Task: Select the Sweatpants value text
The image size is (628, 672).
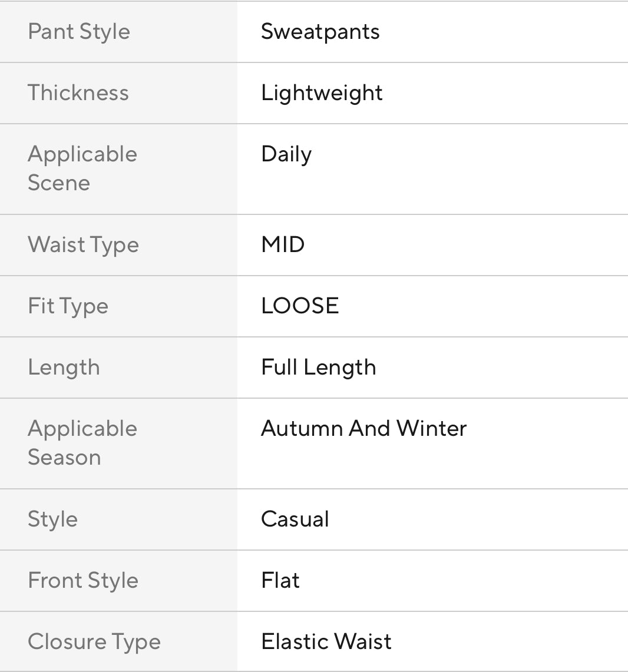Action: (x=320, y=32)
